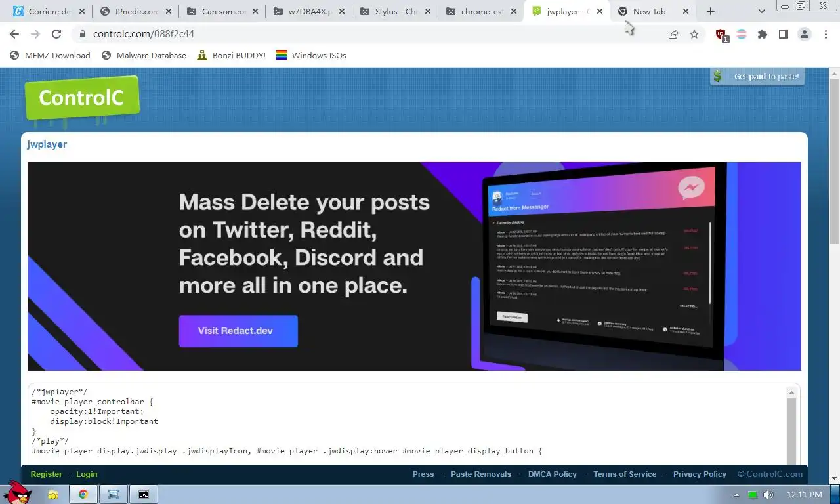Close the New Tab tab
The height and width of the screenshot is (504, 840).
coord(686,11)
